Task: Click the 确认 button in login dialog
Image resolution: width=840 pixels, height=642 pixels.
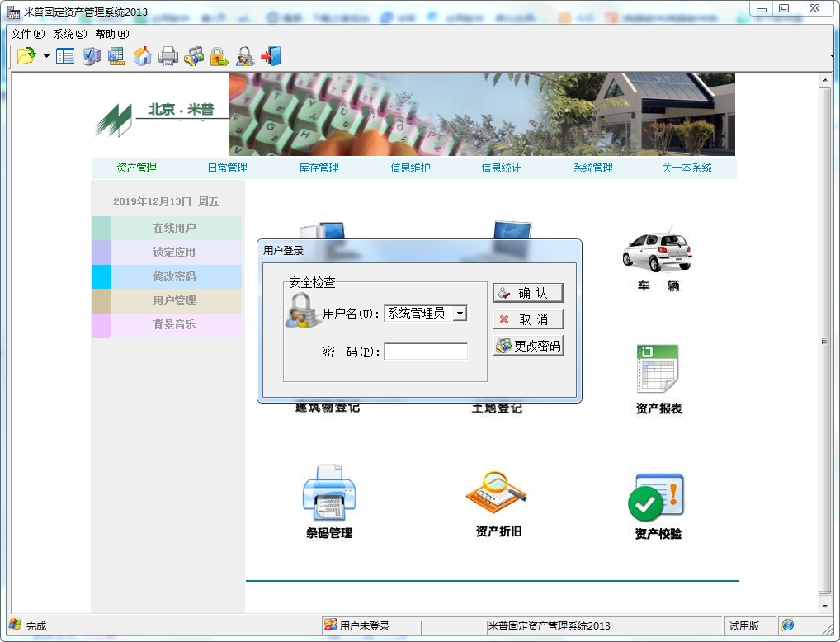Action: click(528, 293)
